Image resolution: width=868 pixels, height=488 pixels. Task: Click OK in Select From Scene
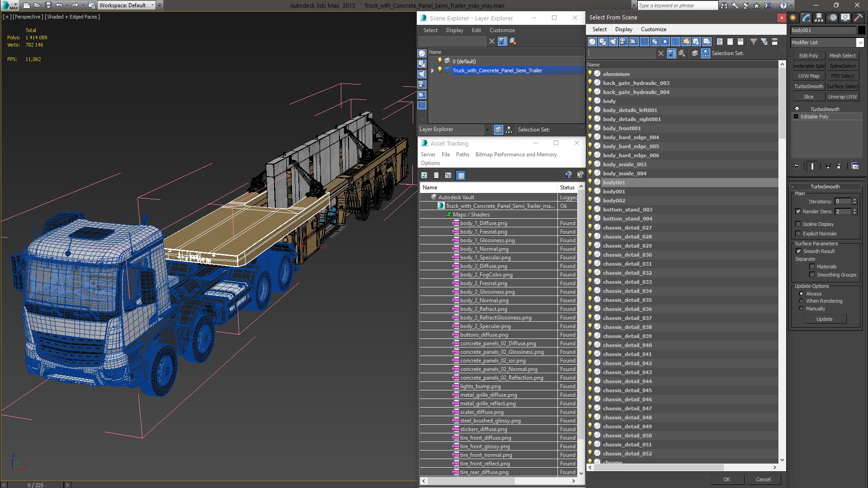point(726,479)
